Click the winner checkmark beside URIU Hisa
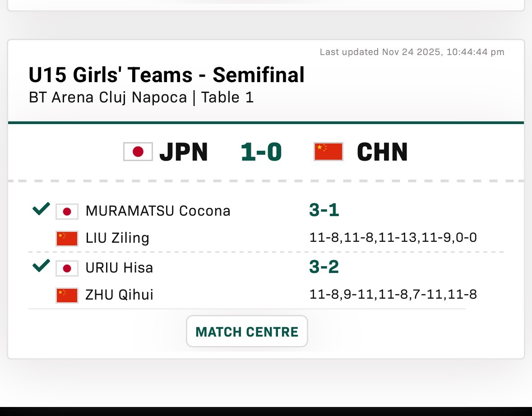This screenshot has width=532, height=416. pos(41,267)
